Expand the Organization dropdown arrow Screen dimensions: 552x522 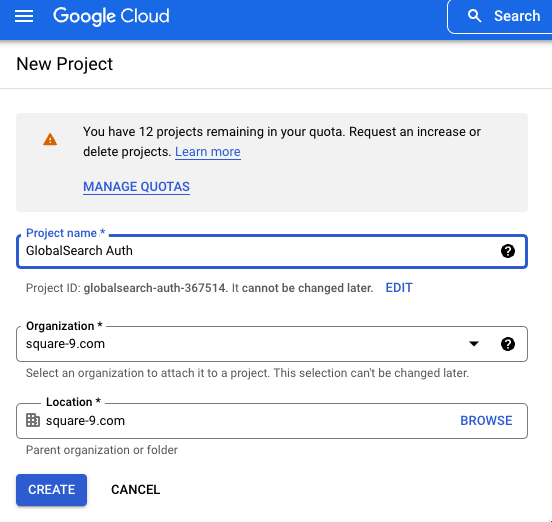coord(474,344)
